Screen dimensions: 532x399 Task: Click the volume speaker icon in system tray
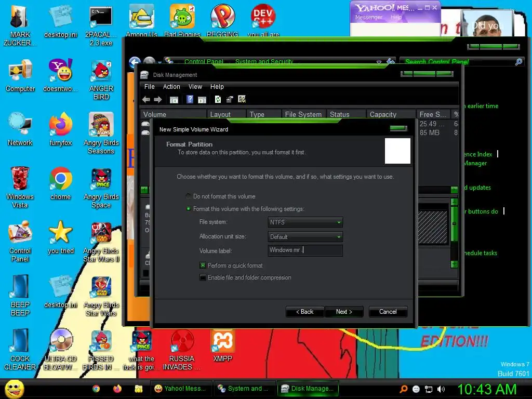441,389
